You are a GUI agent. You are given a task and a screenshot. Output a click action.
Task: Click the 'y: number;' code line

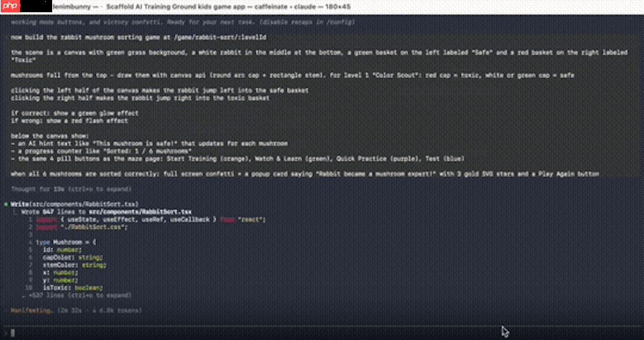(61, 280)
